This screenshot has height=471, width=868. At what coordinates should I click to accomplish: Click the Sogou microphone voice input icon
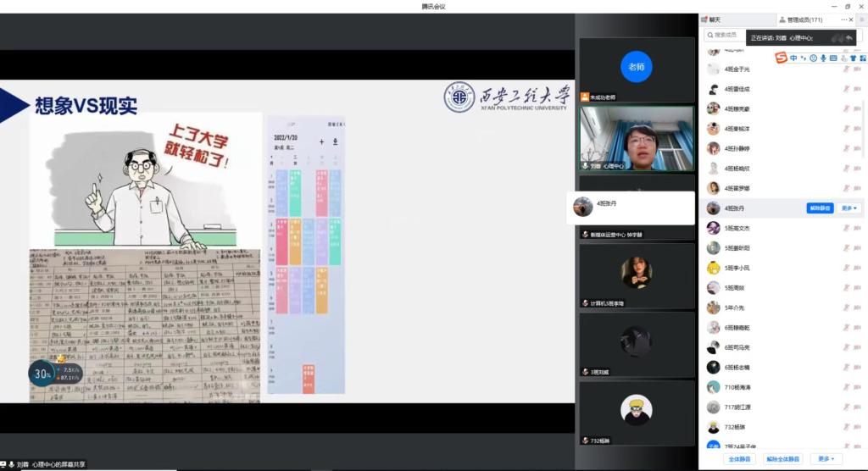(x=823, y=58)
